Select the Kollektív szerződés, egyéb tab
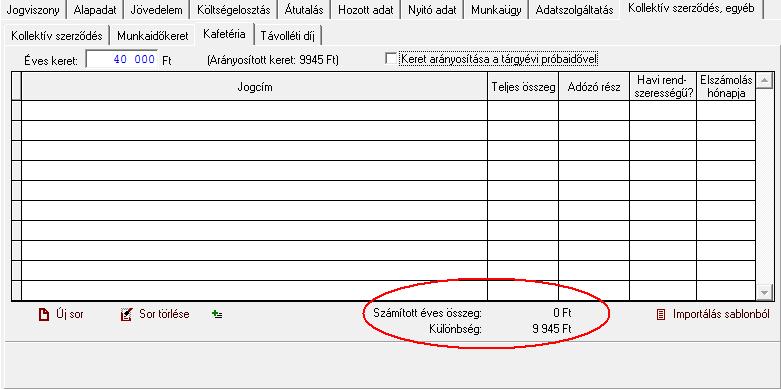This screenshot has width=781, height=389. point(691,8)
